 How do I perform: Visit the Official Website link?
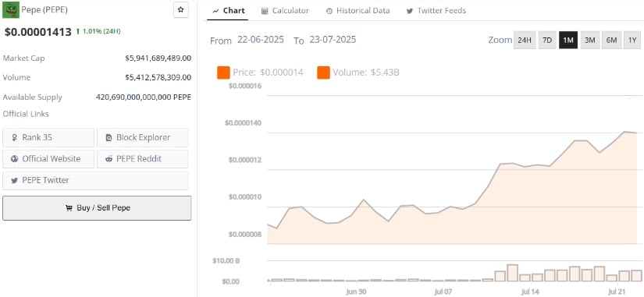[x=48, y=159]
